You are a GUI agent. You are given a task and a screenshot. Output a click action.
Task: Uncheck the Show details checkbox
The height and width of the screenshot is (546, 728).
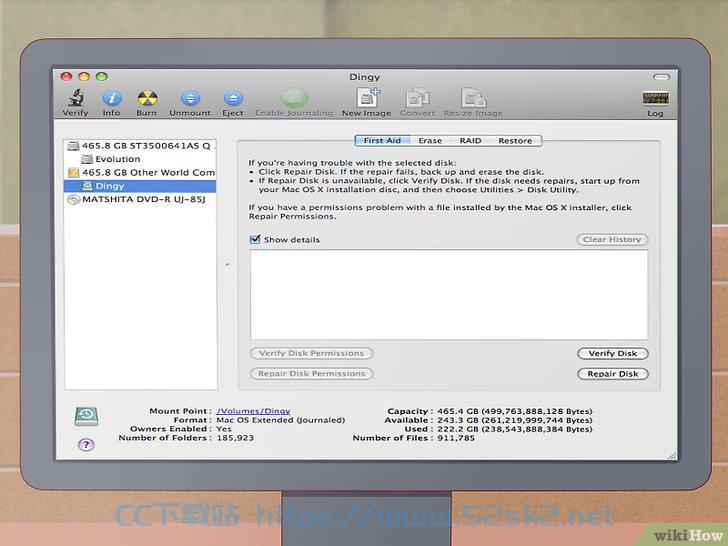[255, 240]
